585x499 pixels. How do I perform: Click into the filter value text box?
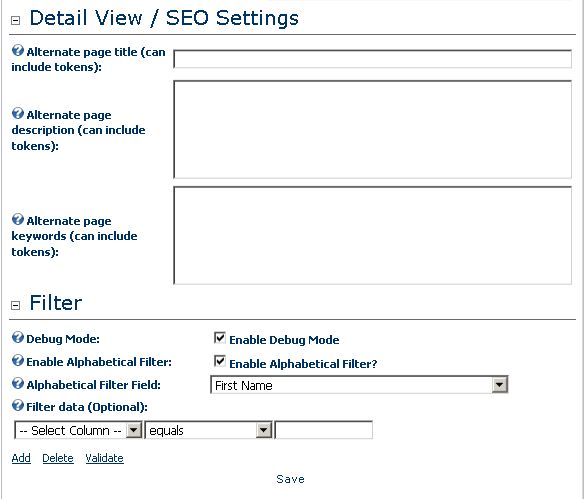click(x=323, y=430)
